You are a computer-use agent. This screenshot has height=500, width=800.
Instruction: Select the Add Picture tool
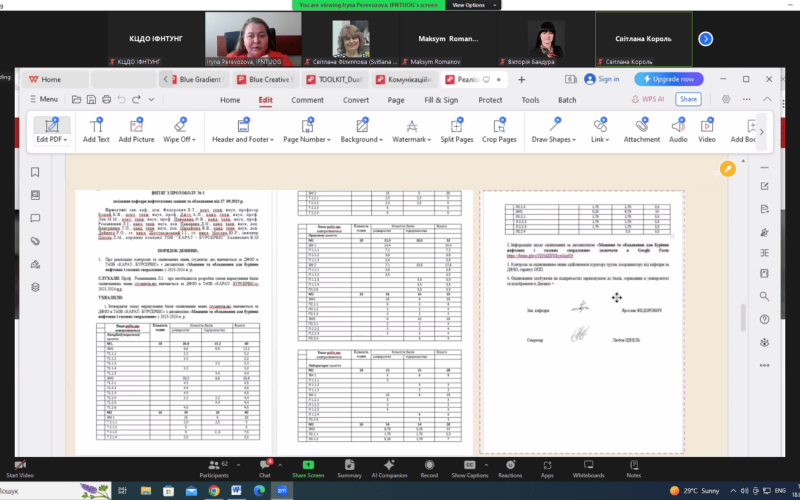[136, 131]
